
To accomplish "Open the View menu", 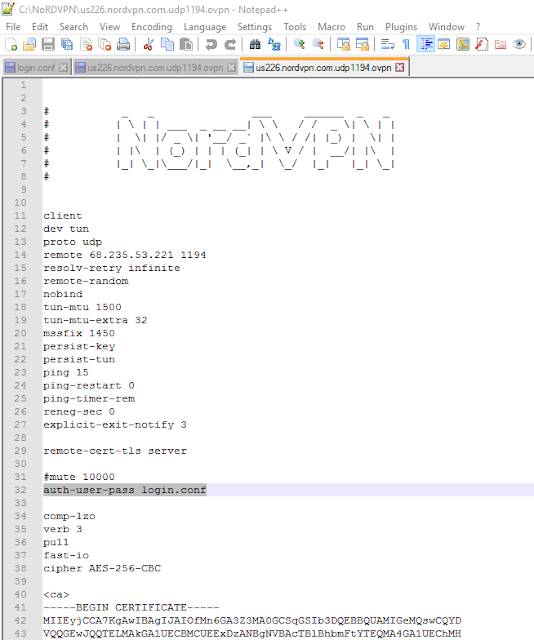I will coord(110,27).
